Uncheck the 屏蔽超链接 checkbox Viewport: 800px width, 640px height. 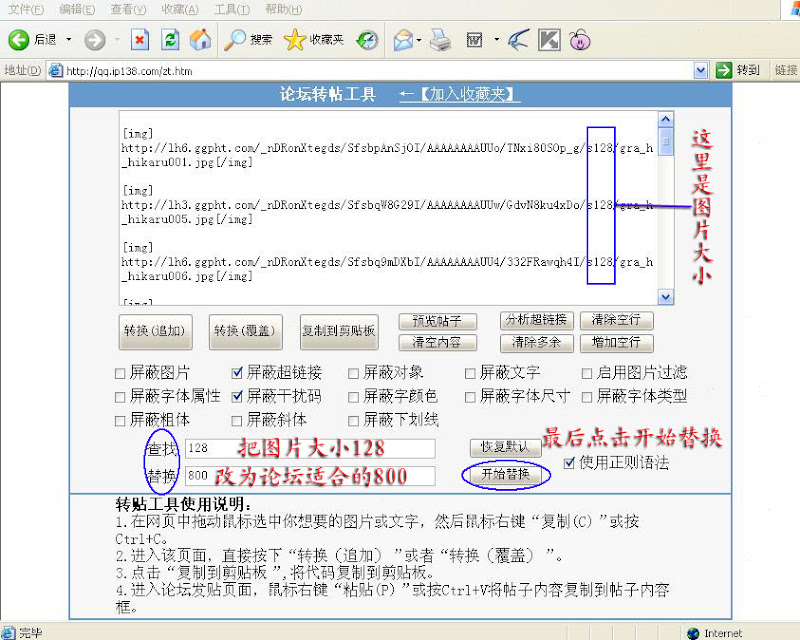click(x=237, y=373)
